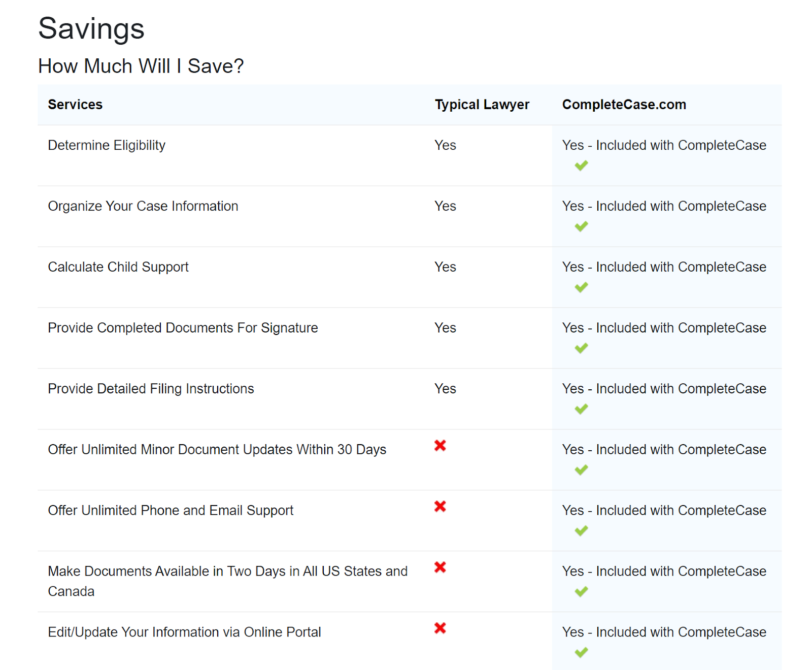Click green checkmark in Provide Completed Documents row
This screenshot has width=812, height=670.
click(x=581, y=348)
